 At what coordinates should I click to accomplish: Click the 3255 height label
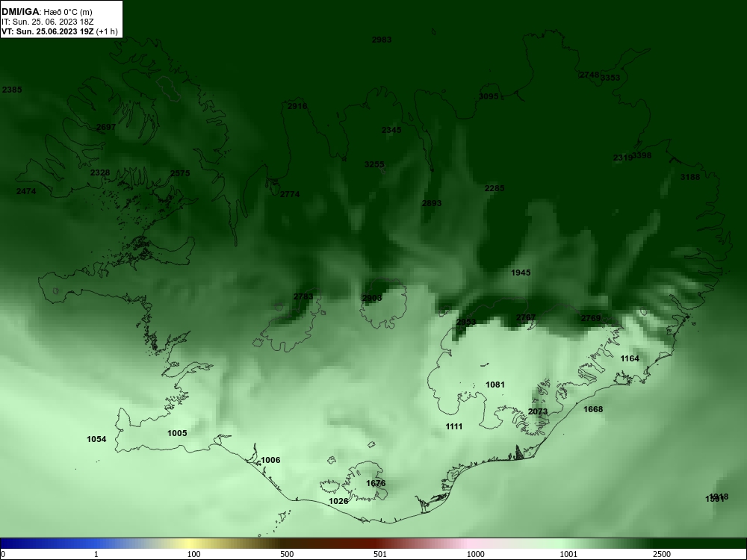tap(374, 165)
